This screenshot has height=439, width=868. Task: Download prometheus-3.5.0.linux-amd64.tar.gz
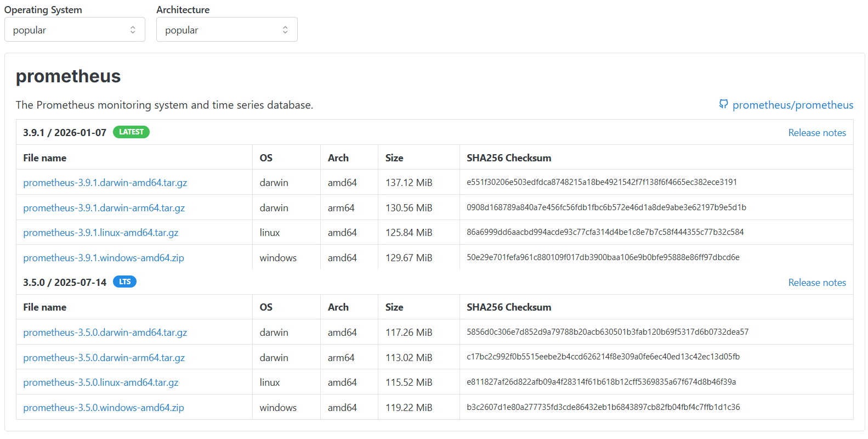[101, 382]
